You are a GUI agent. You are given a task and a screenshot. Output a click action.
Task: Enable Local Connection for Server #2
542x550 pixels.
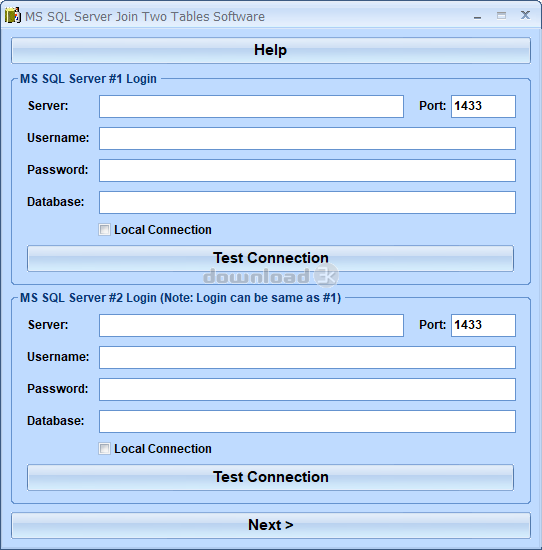pyautogui.click(x=104, y=449)
